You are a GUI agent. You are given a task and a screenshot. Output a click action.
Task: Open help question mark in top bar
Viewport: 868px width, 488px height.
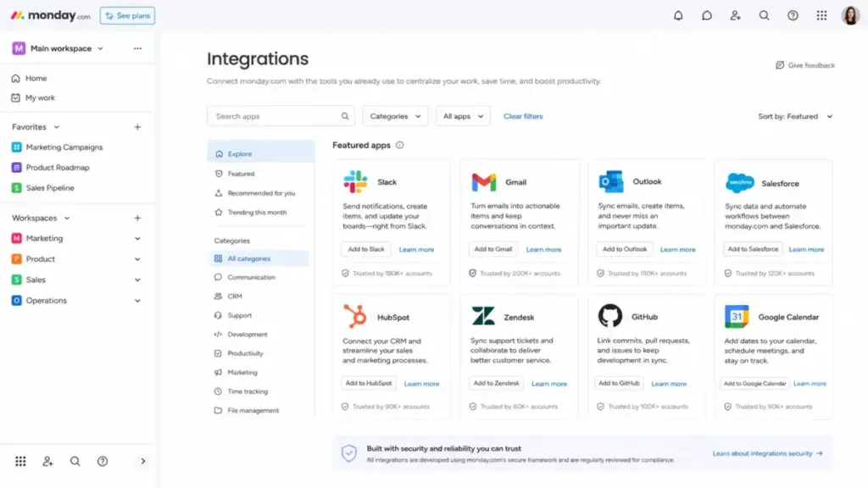point(793,15)
